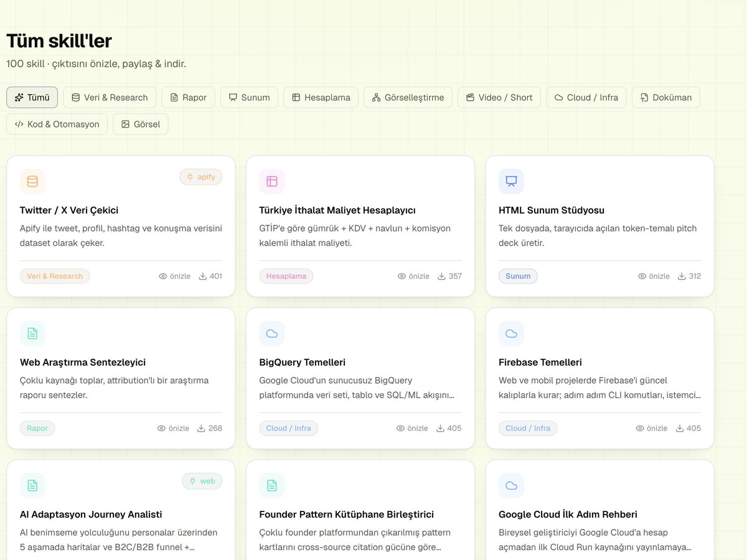The image size is (747, 560).
Task: Open Firebase Temelleri title
Action: [540, 362]
